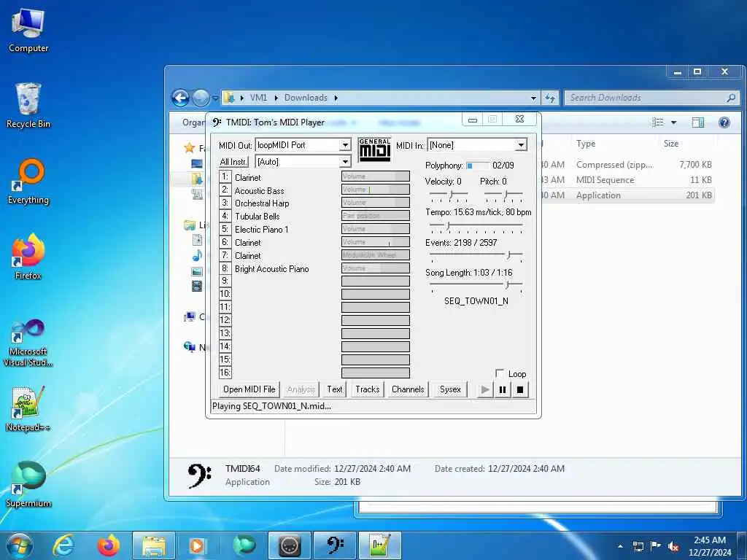The width and height of the screenshot is (747, 560).
Task: Open the Text window
Action: tap(334, 389)
